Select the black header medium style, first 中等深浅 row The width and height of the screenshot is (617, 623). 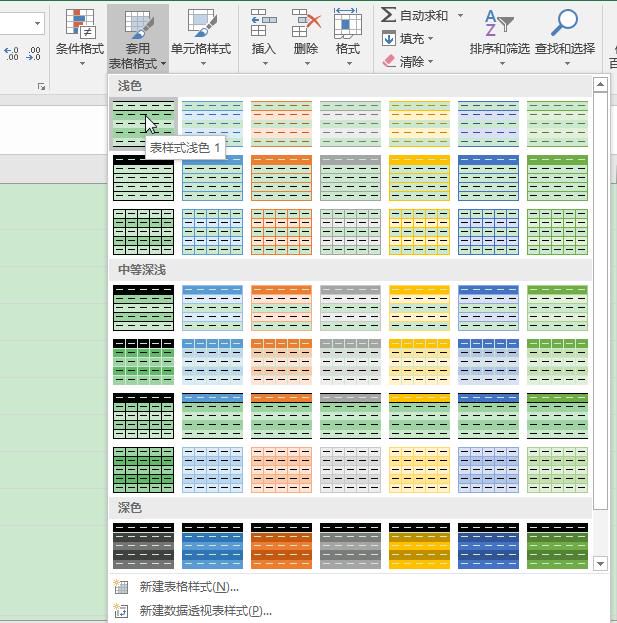click(143, 308)
